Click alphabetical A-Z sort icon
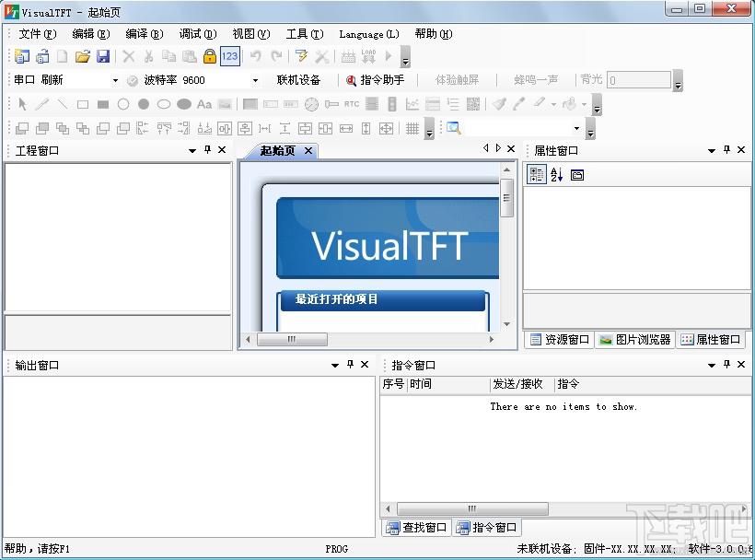 (x=557, y=175)
